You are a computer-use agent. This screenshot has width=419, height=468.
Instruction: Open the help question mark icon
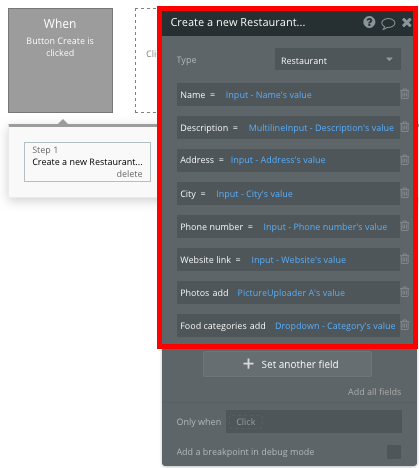(x=369, y=22)
